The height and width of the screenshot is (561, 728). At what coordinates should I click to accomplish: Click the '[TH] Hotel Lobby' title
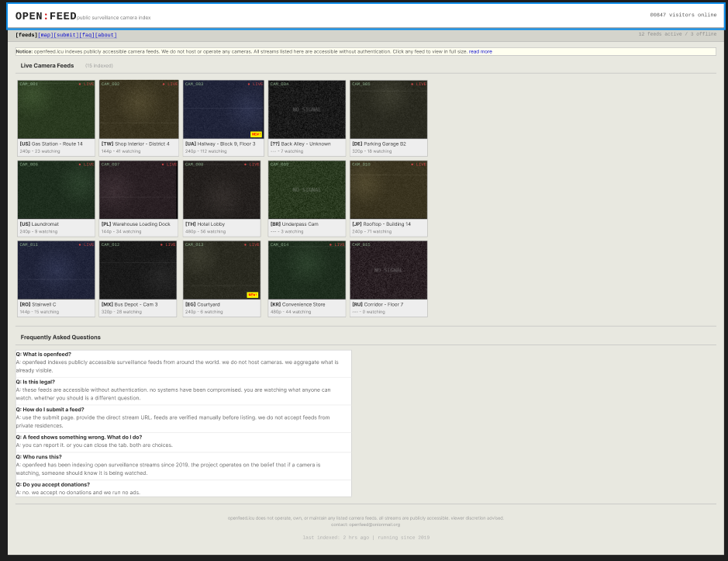(205, 224)
